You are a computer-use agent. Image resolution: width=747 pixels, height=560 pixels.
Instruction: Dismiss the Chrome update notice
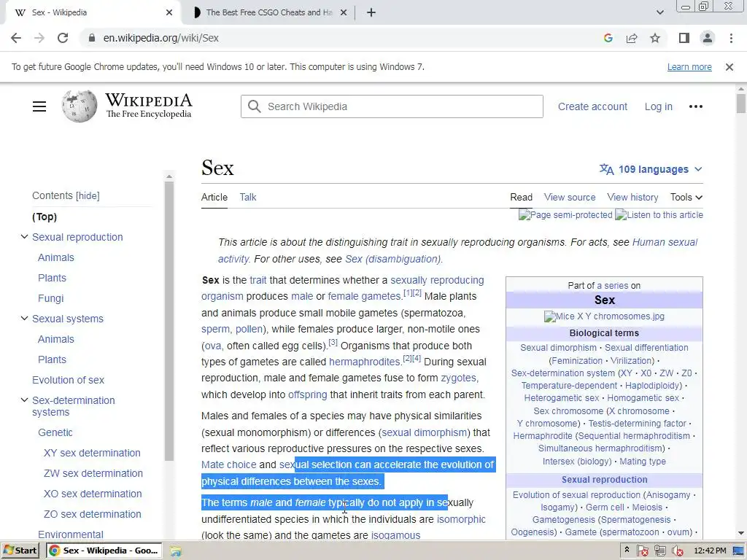[x=729, y=67]
